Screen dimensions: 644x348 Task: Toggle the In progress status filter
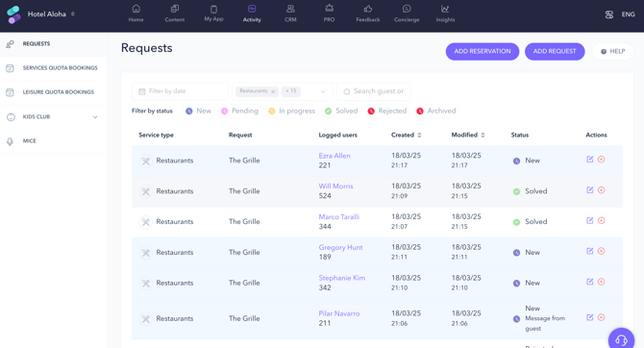click(x=291, y=111)
